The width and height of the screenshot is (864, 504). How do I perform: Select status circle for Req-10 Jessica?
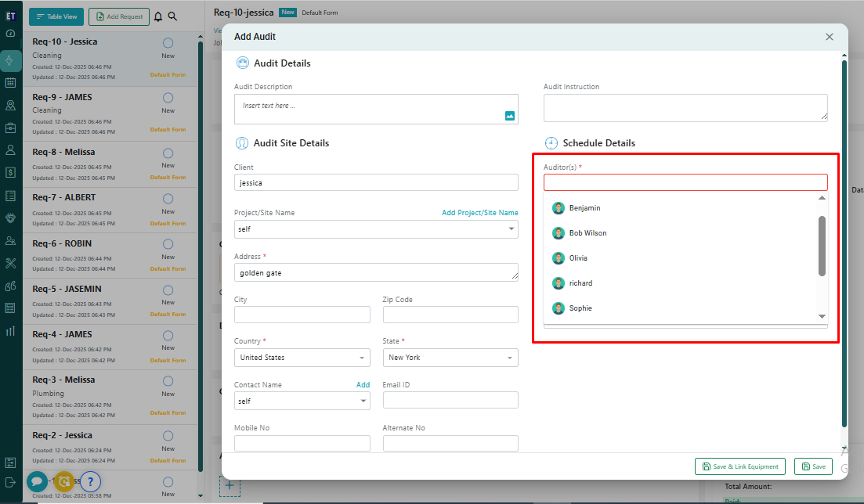168,43
